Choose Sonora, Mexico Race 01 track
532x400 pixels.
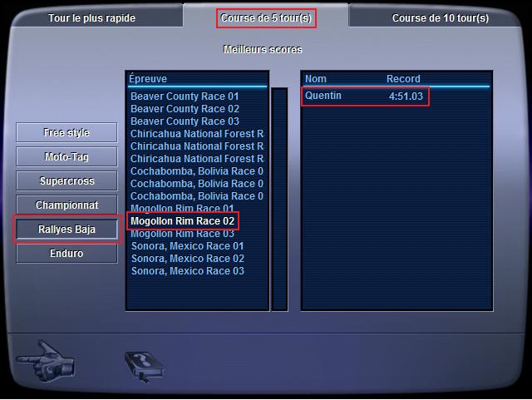click(x=187, y=246)
